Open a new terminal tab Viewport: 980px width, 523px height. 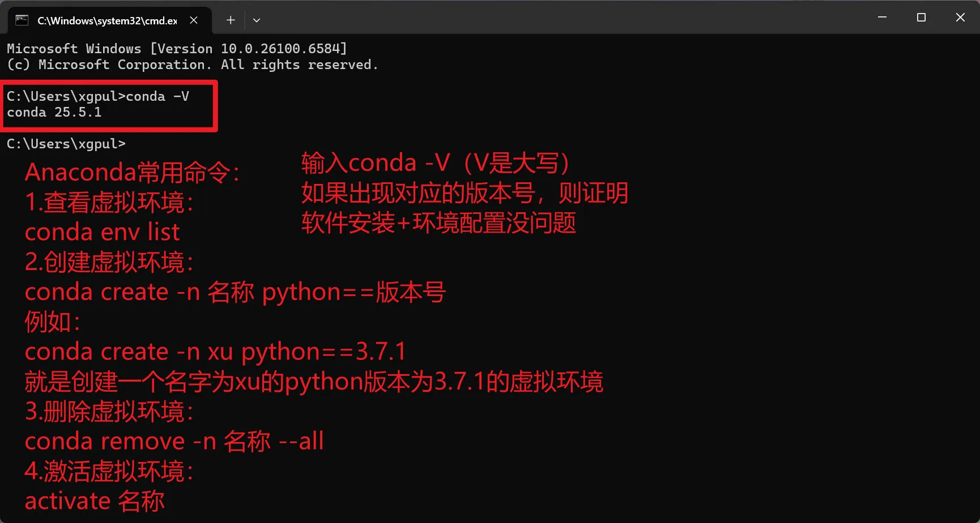pos(231,20)
